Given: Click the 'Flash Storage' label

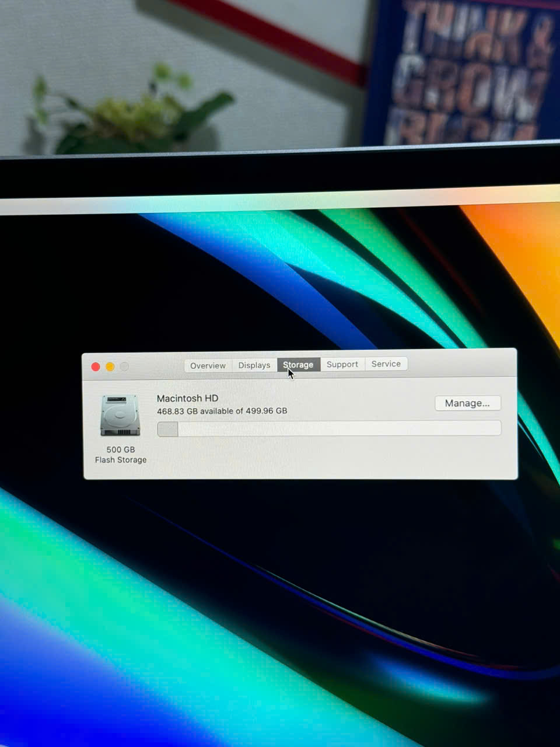Looking at the screenshot, I should 121,460.
